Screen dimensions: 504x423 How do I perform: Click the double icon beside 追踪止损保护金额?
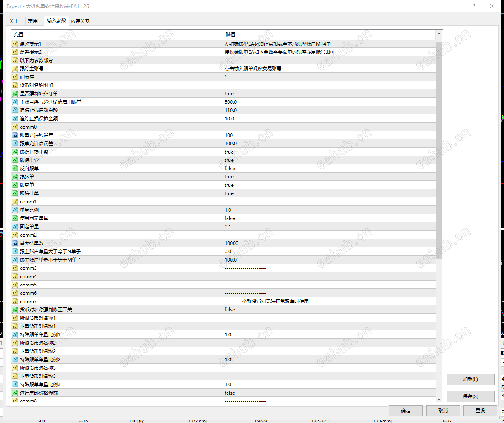(15, 119)
